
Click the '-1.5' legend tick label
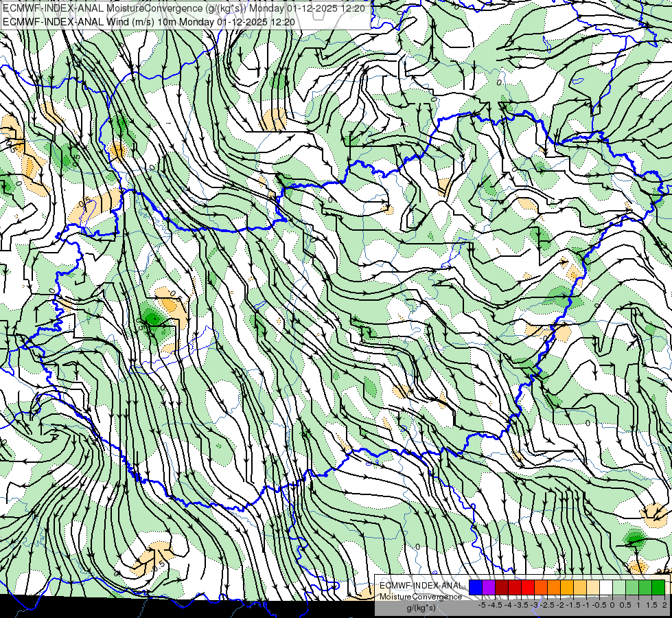[573, 605]
